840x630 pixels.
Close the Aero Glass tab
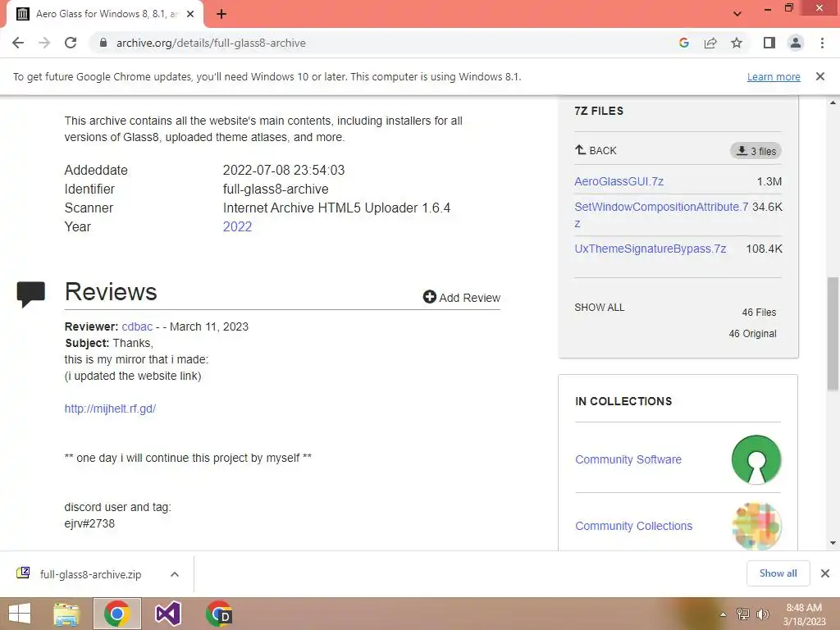tap(190, 14)
